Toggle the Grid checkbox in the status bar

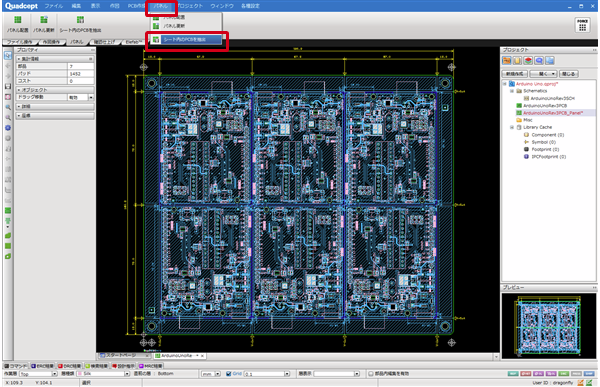click(228, 374)
